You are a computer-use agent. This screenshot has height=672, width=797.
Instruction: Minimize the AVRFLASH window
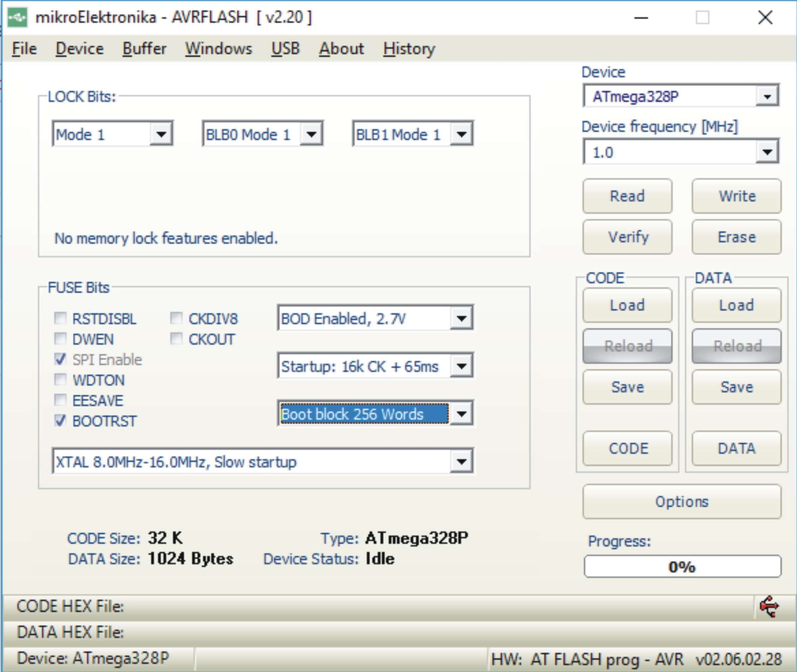pos(641,18)
